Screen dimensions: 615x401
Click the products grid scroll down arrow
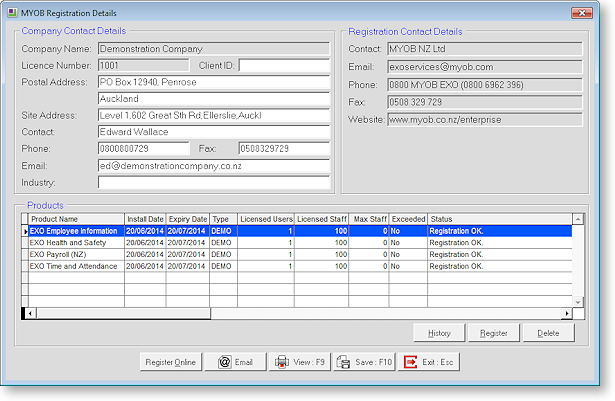(578, 302)
